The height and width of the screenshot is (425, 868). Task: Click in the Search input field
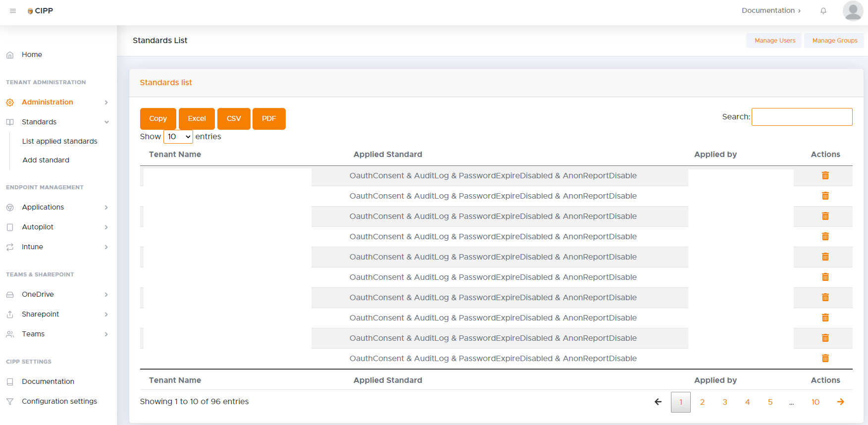(802, 117)
